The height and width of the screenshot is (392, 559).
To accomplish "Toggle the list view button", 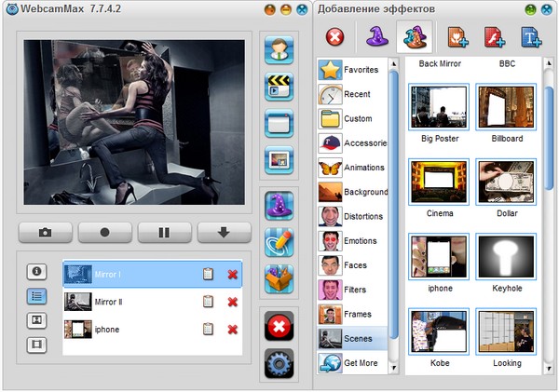I will (37, 295).
